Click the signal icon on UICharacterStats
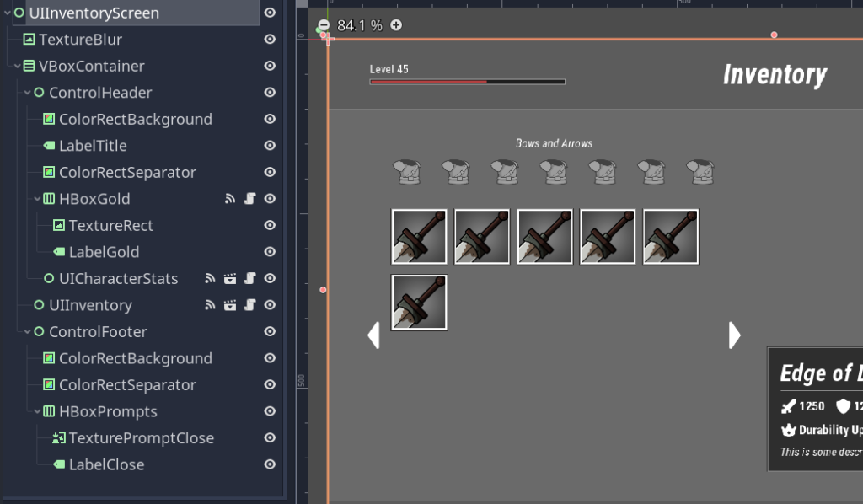This screenshot has height=504, width=863. pyautogui.click(x=210, y=278)
